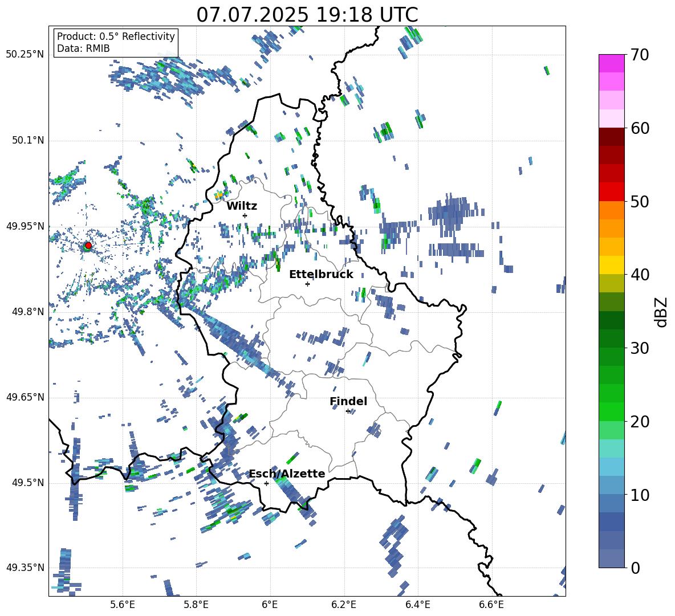This screenshot has height=616, width=675.
Task: Click the Product: 0.5° Reflectivity text
Action: [116, 36]
